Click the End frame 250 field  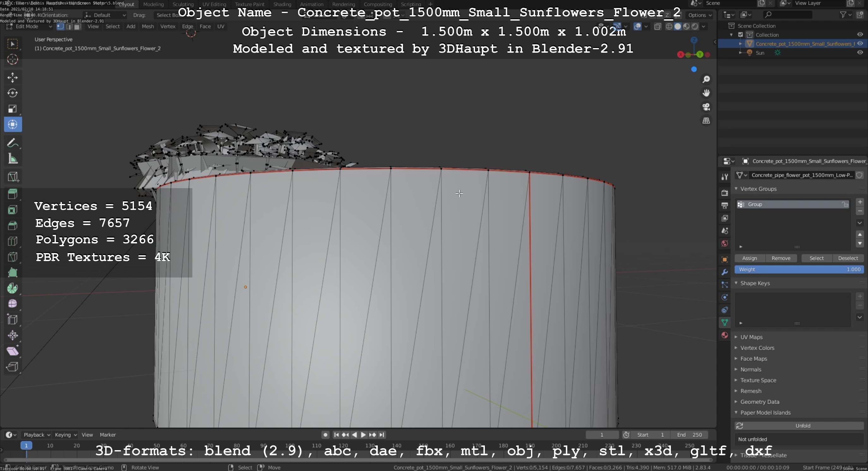pos(689,435)
